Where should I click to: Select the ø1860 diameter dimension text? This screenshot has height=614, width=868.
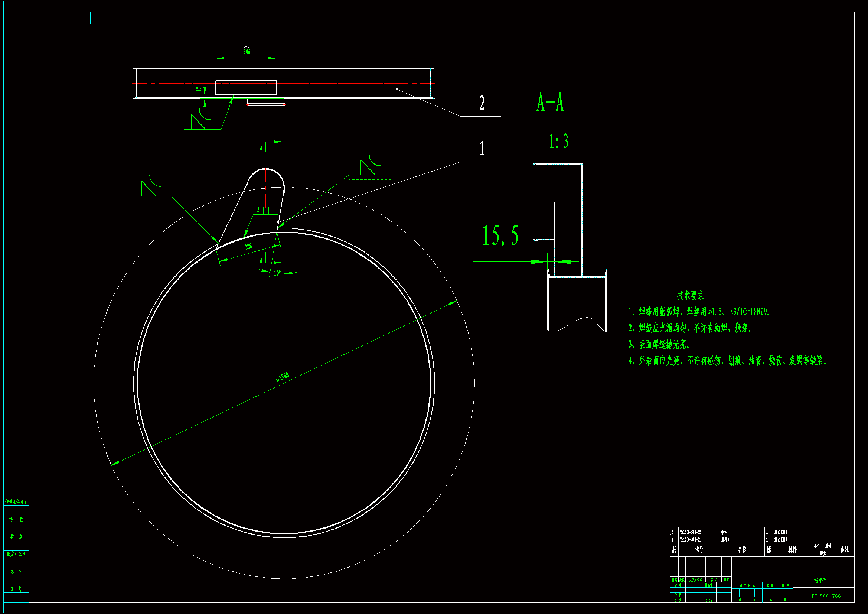pos(283,376)
